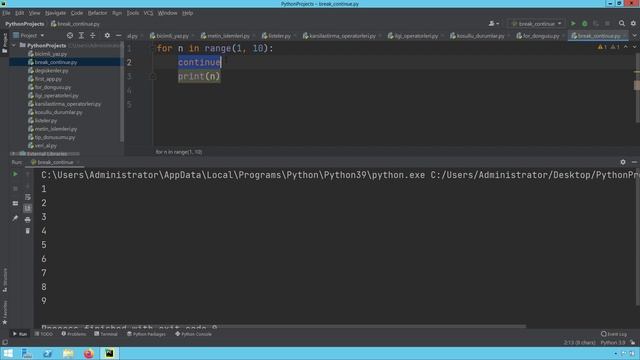Pin tab icon in Run panel sidebar
Screen dimensions: 640x360
coord(15,218)
